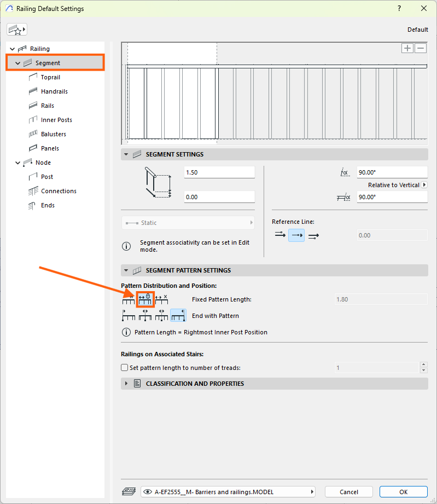Select the first pattern distribution icon

[128, 299]
